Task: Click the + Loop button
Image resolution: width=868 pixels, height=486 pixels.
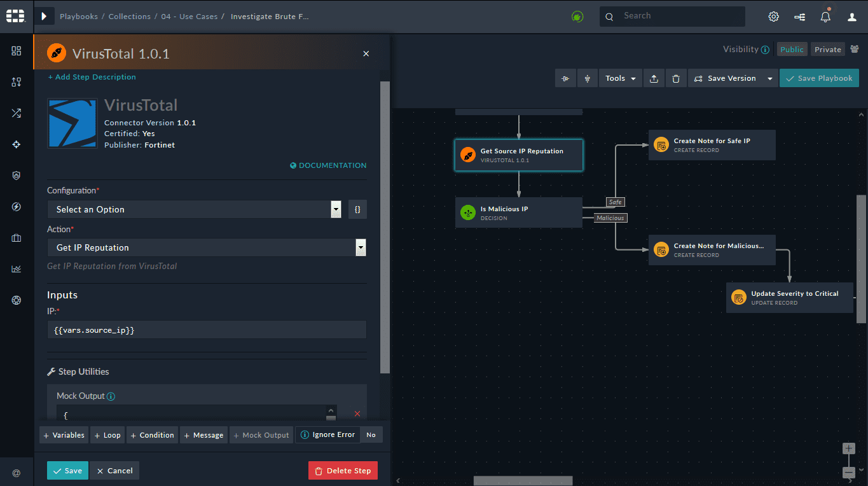Action: click(107, 435)
